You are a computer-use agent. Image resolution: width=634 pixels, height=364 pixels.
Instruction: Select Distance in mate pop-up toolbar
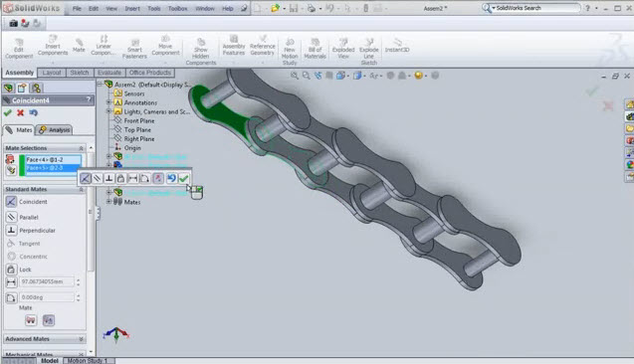(x=132, y=178)
